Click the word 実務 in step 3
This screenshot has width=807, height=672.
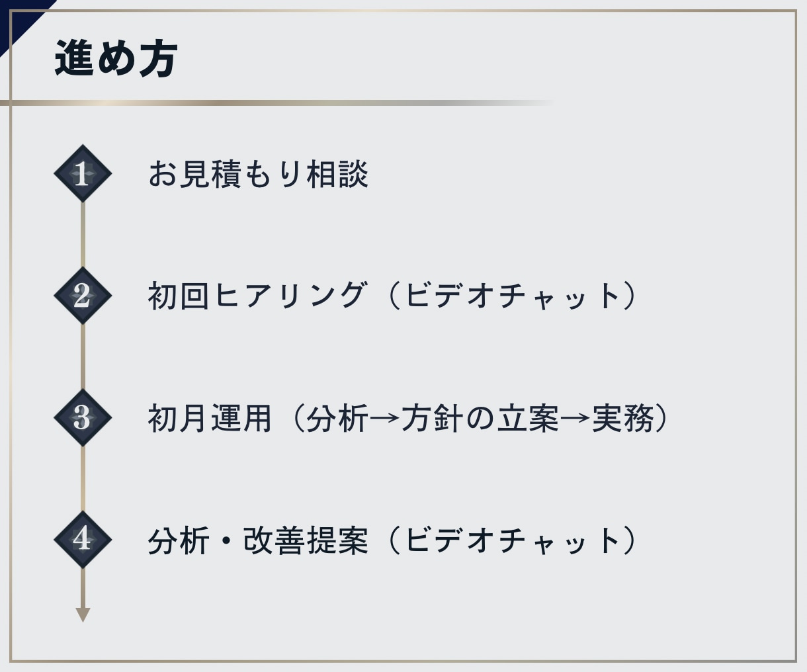(622, 418)
